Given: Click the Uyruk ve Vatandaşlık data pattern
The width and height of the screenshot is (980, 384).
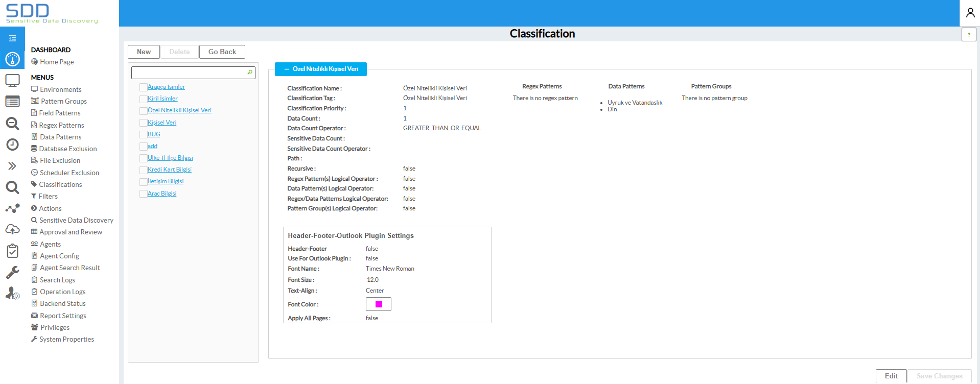Looking at the screenshot, I should [635, 103].
